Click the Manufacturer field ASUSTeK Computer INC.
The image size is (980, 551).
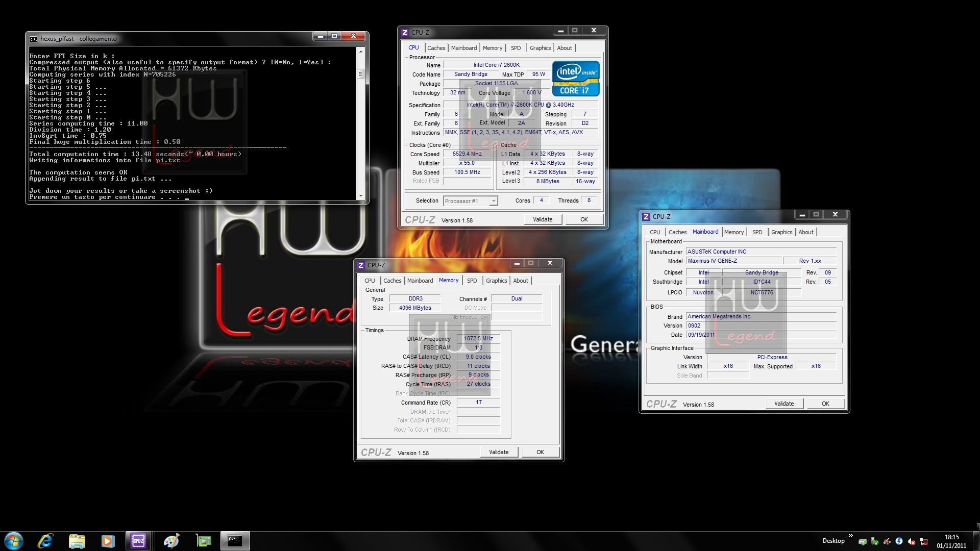pyautogui.click(x=761, y=252)
